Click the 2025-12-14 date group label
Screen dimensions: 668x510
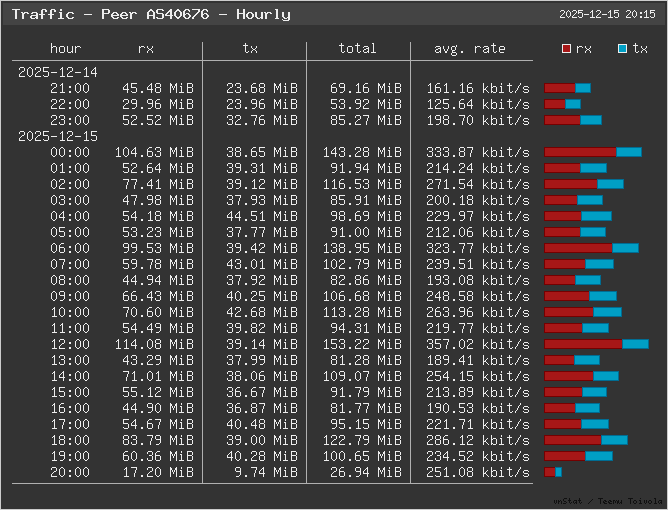[57, 72]
